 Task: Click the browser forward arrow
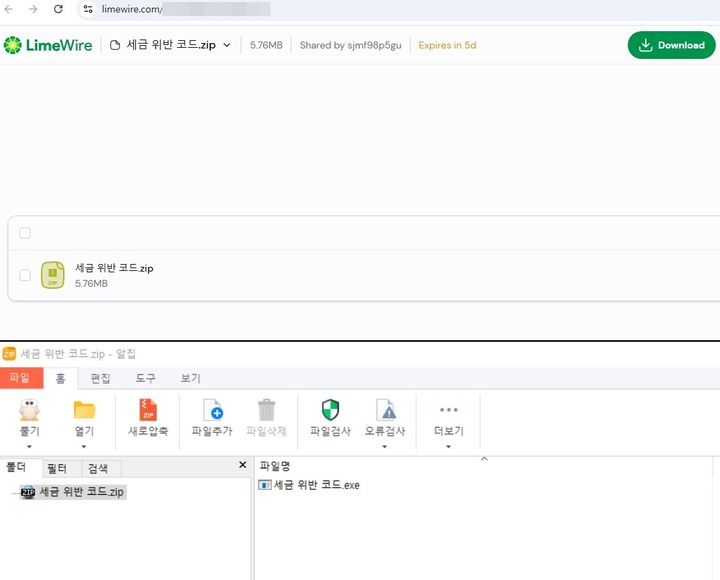click(33, 9)
